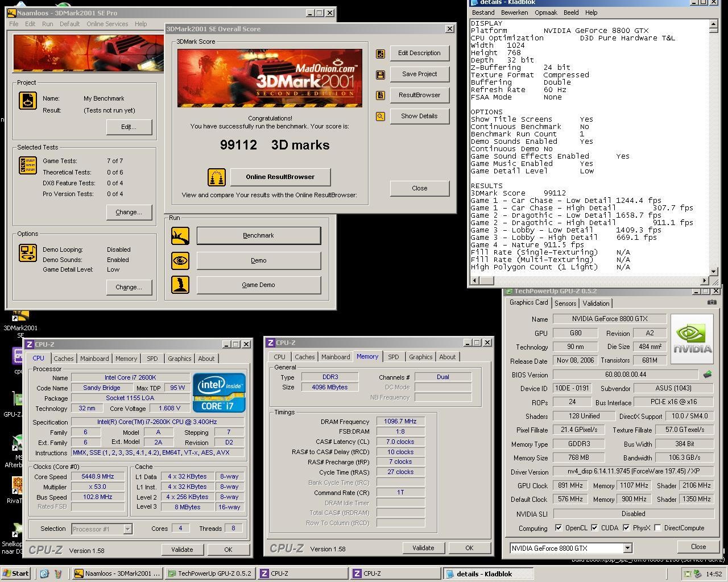This screenshot has width=728, height=582.
Task: Click the Windows Start button
Action: coord(15,573)
